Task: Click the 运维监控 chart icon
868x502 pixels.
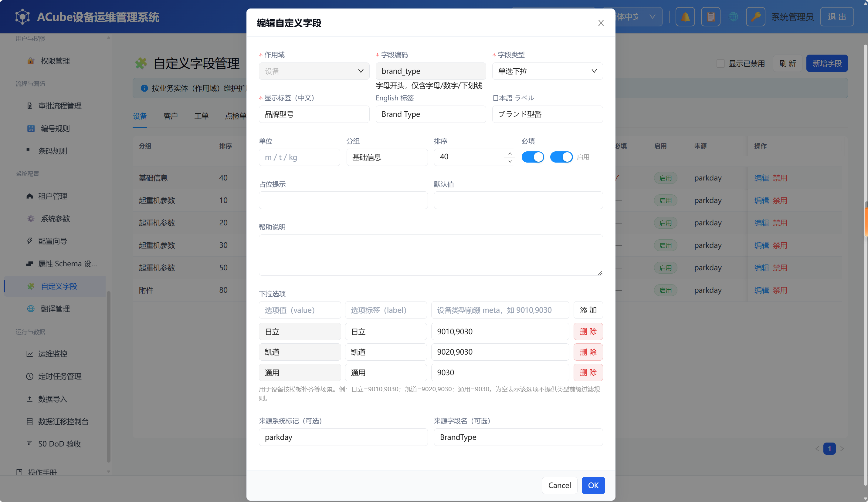Action: (x=30, y=354)
